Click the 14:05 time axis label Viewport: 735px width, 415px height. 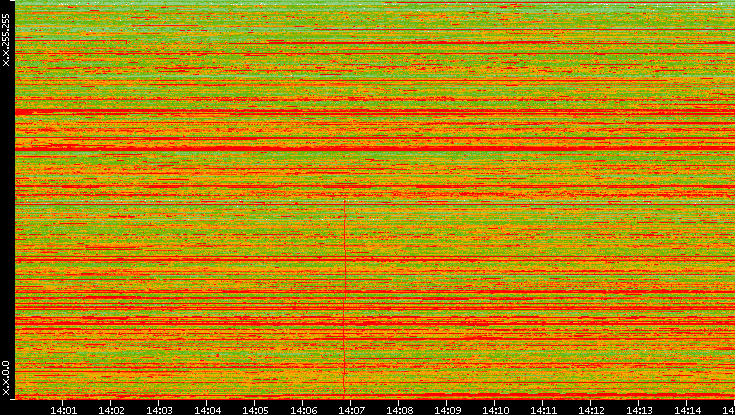[x=255, y=410]
